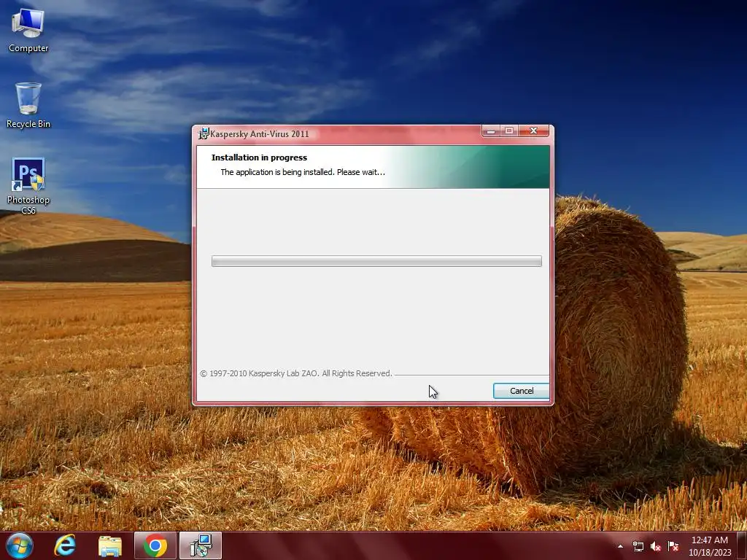Open the Windows Start menu
Viewport: 747px width, 560px height.
(19, 545)
